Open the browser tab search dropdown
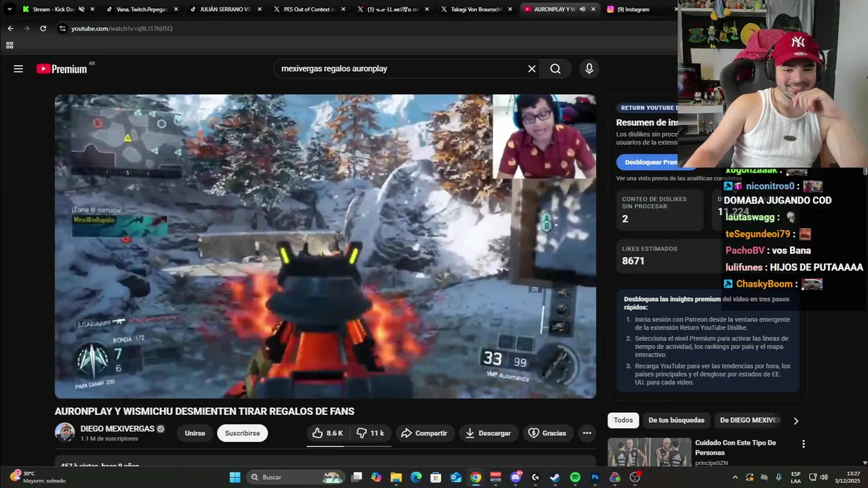The image size is (868, 488). click(9, 9)
